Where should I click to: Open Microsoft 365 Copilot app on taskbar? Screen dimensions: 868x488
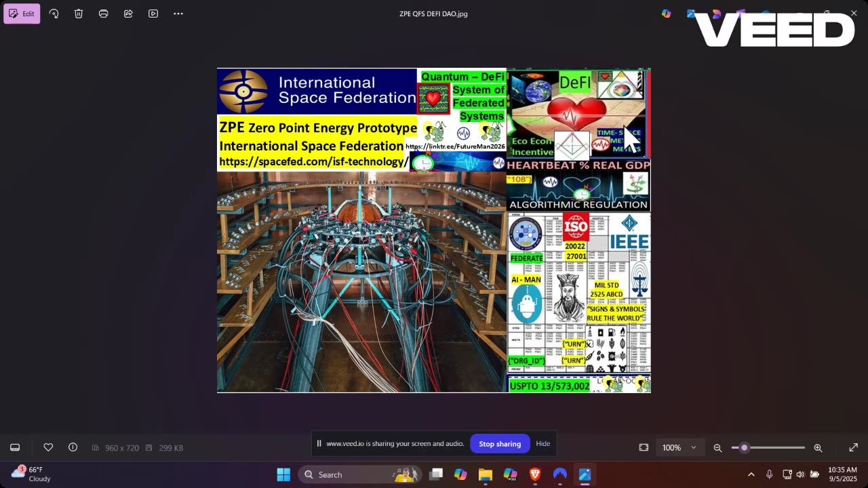[511, 474]
